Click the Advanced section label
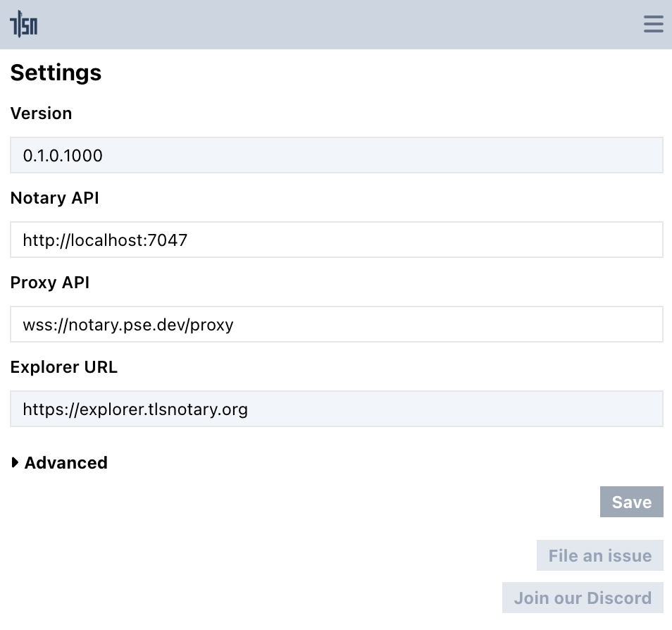The width and height of the screenshot is (672, 630). (66, 463)
